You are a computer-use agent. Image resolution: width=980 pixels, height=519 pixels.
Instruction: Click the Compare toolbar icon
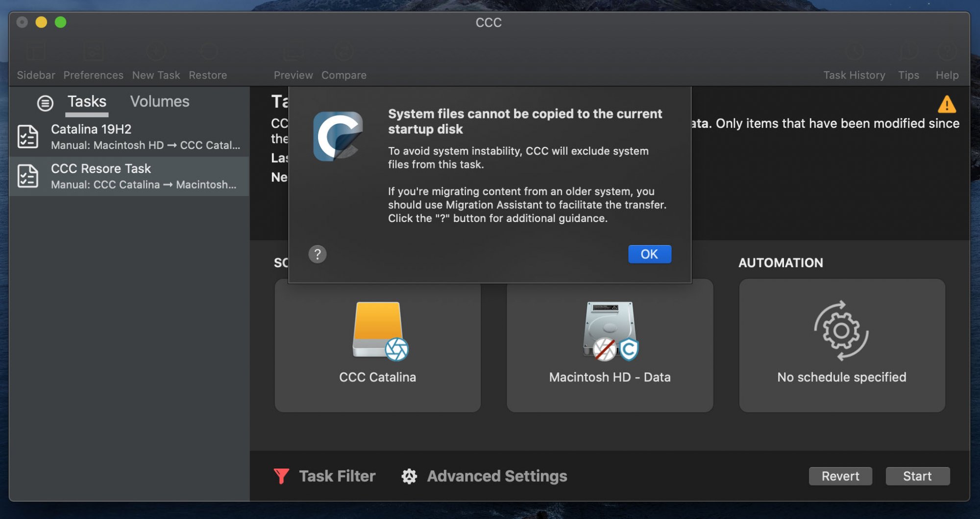click(x=343, y=51)
